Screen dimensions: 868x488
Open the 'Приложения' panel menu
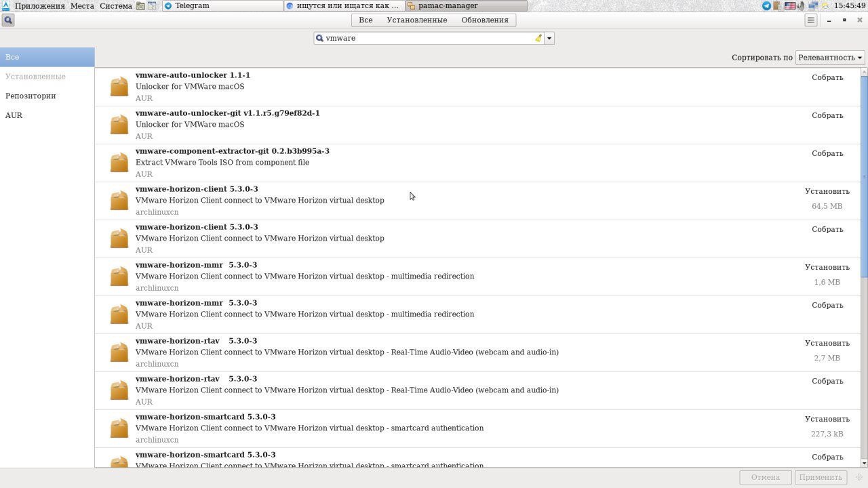pos(40,5)
